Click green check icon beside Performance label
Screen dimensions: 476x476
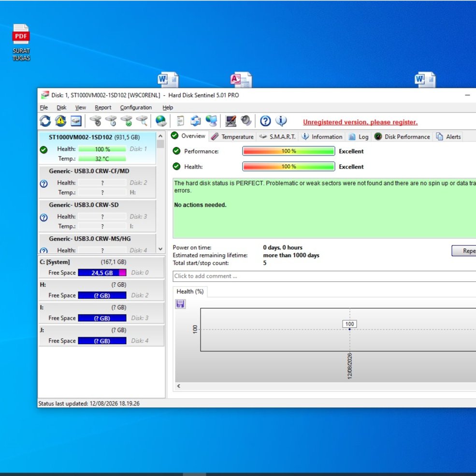tap(176, 151)
